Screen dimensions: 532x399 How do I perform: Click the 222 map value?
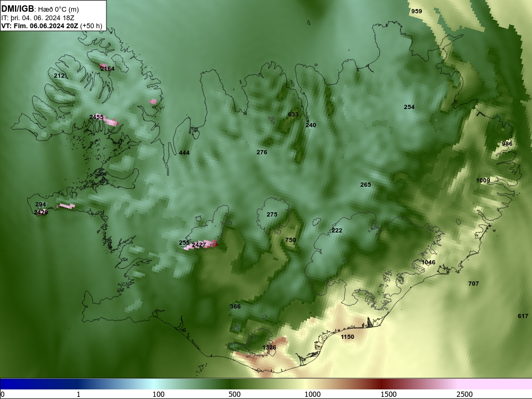[337, 230]
